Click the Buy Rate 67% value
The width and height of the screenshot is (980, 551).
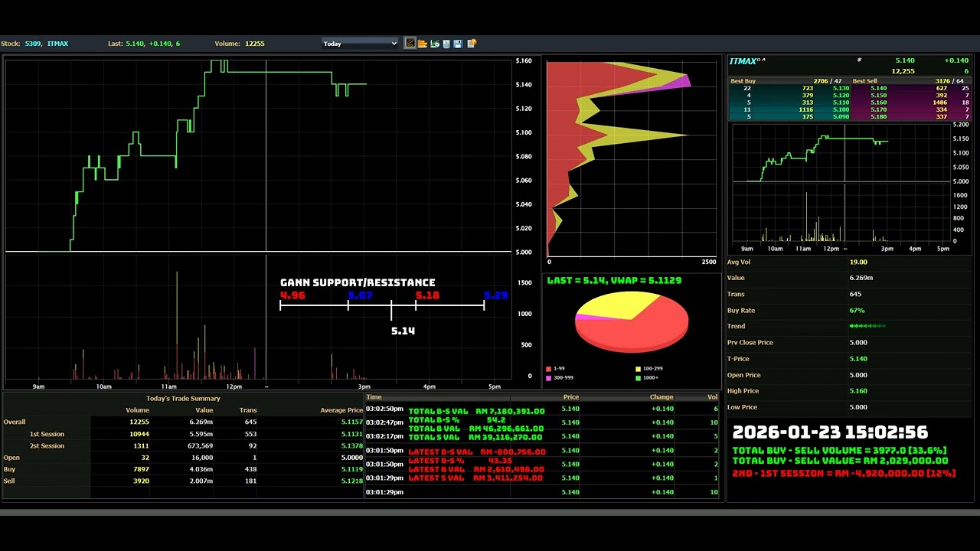click(x=857, y=310)
